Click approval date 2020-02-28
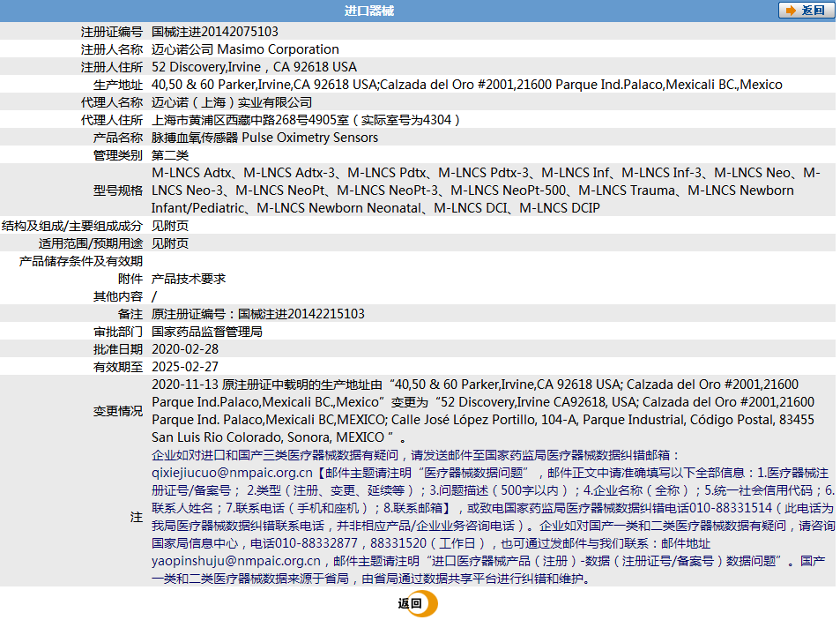Viewport: 840px width, 620px height. 185,349
